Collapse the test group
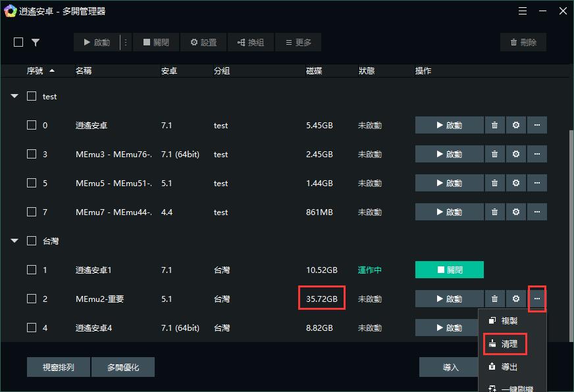574x392 pixels. coord(14,96)
